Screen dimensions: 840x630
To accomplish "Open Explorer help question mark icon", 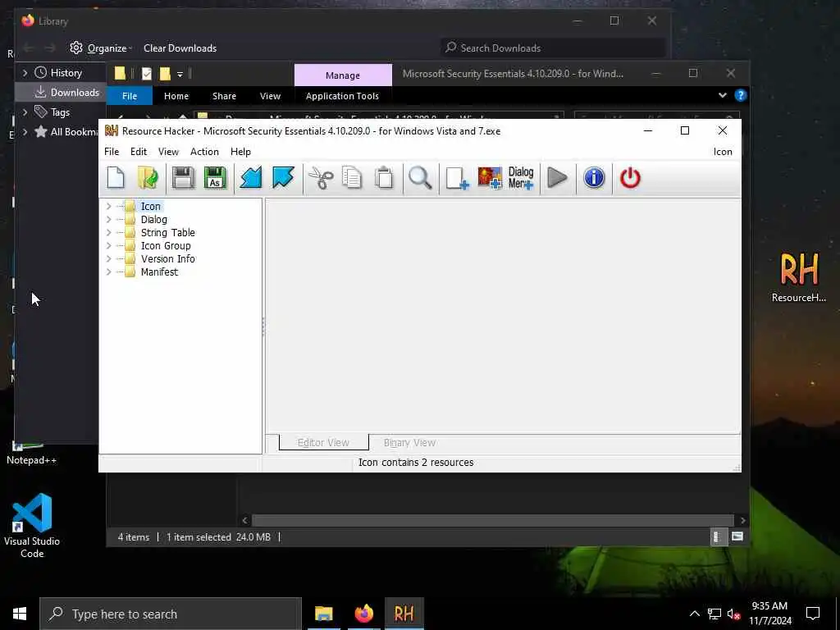I will click(741, 95).
